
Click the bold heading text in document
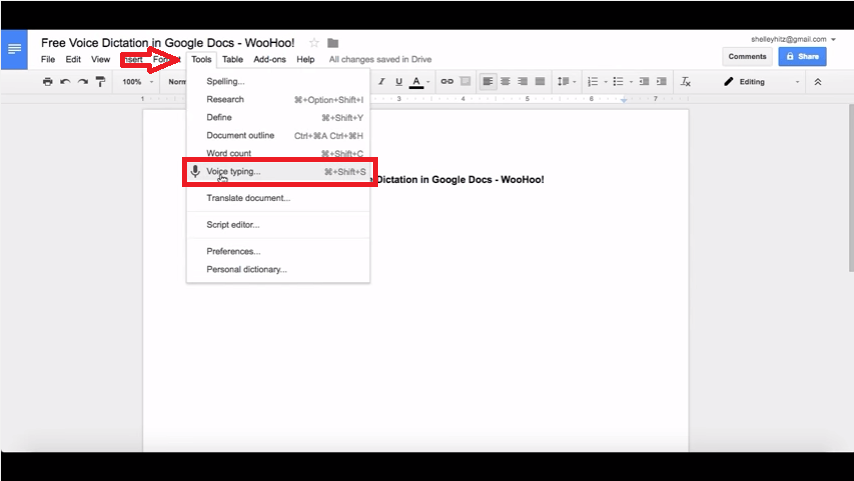pyautogui.click(x=460, y=180)
